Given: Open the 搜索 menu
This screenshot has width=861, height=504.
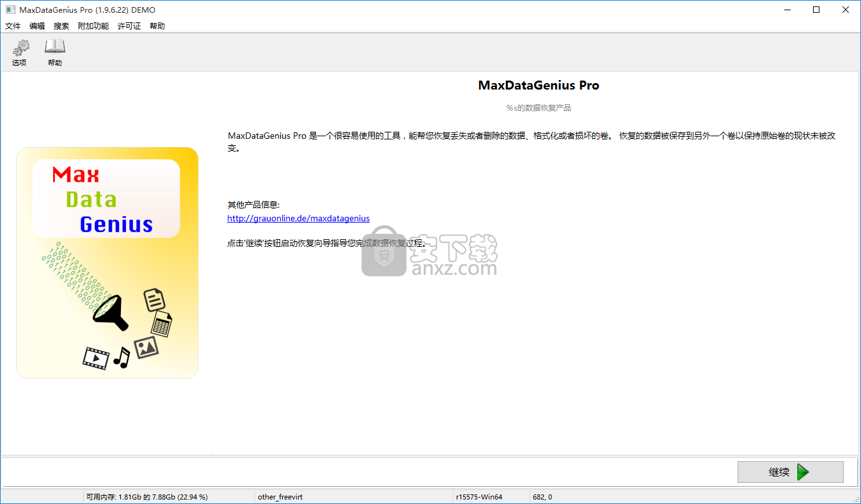Looking at the screenshot, I should pyautogui.click(x=61, y=26).
